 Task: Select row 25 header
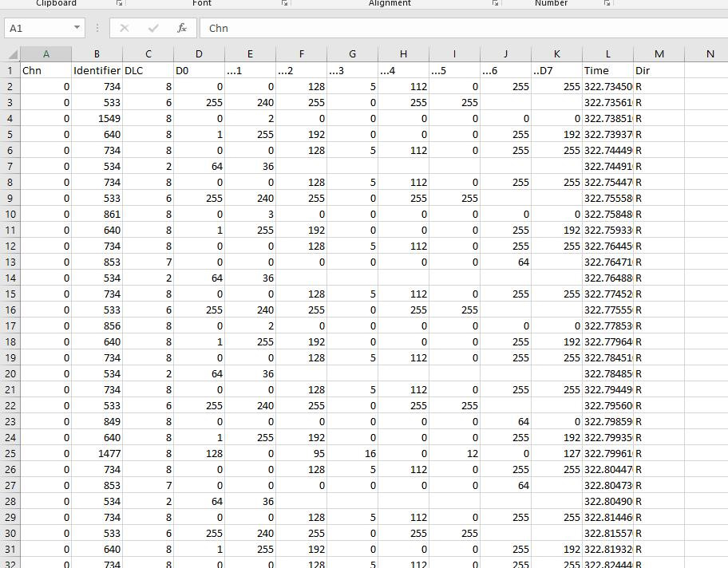click(10, 453)
